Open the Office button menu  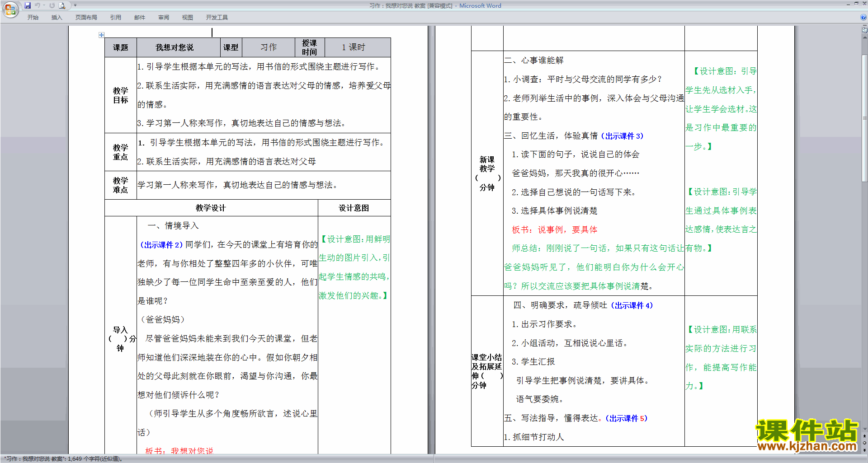[10, 9]
